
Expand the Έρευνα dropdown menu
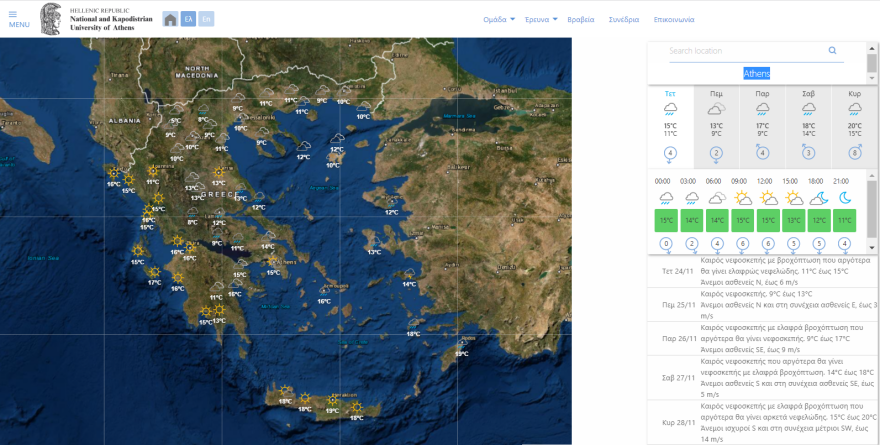[541, 19]
